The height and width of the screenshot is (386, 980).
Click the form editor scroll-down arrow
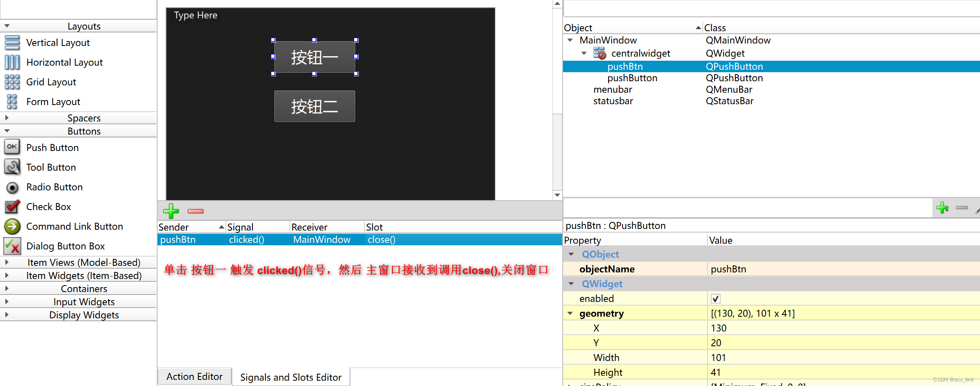click(x=557, y=195)
